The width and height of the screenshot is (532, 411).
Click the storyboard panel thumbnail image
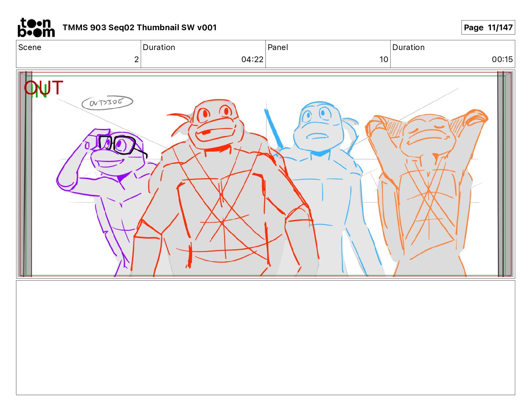265,174
